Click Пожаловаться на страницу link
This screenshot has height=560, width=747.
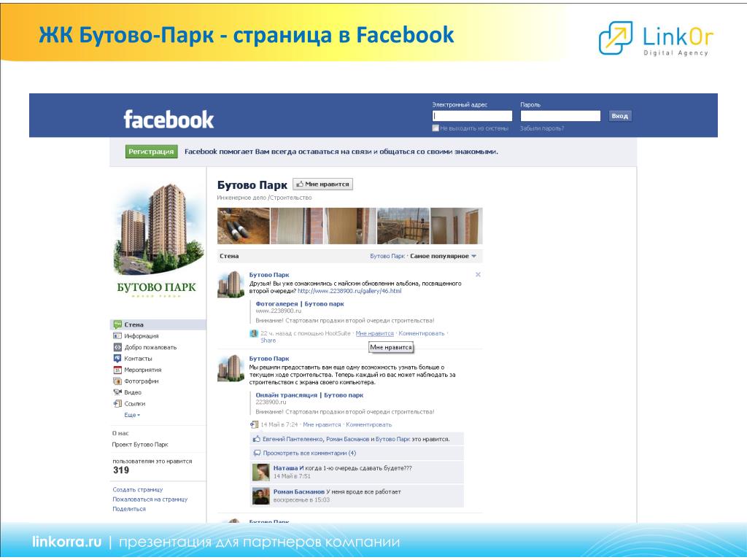point(150,499)
